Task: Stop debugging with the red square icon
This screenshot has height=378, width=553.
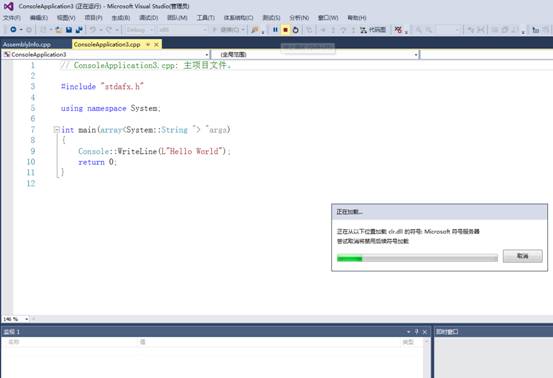Action: pos(285,30)
